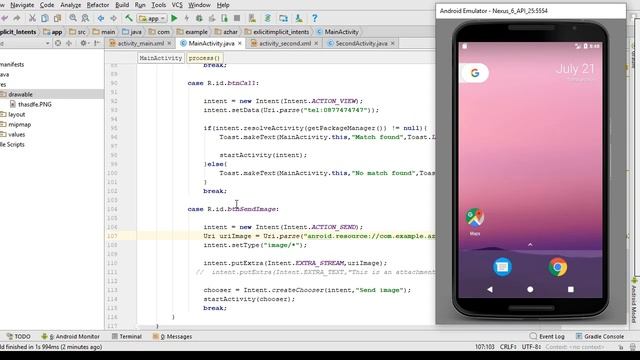Click the Debug app bug icon
Viewport: 640px width, 360px height.
pyautogui.click(x=199, y=18)
